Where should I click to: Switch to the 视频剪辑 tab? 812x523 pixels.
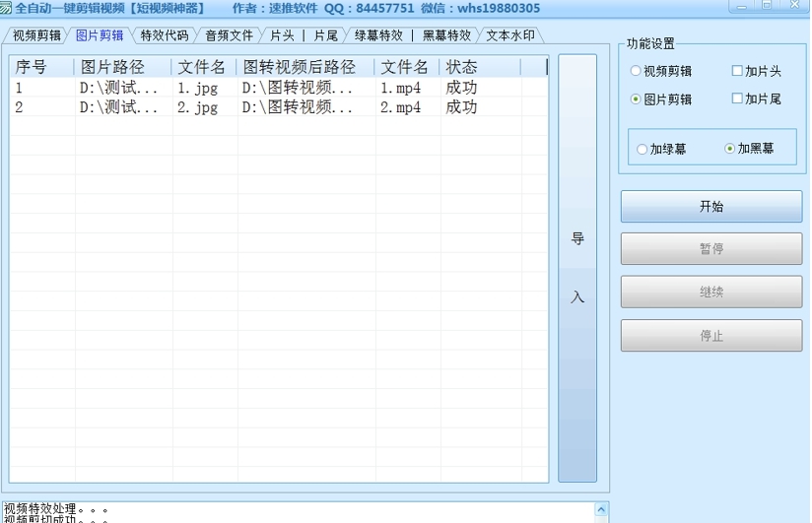[36, 35]
